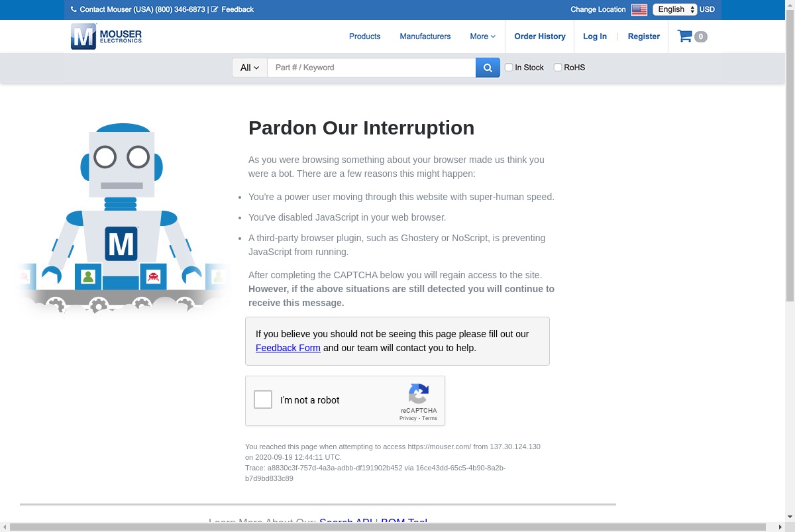Open the All category dropdown

point(250,68)
